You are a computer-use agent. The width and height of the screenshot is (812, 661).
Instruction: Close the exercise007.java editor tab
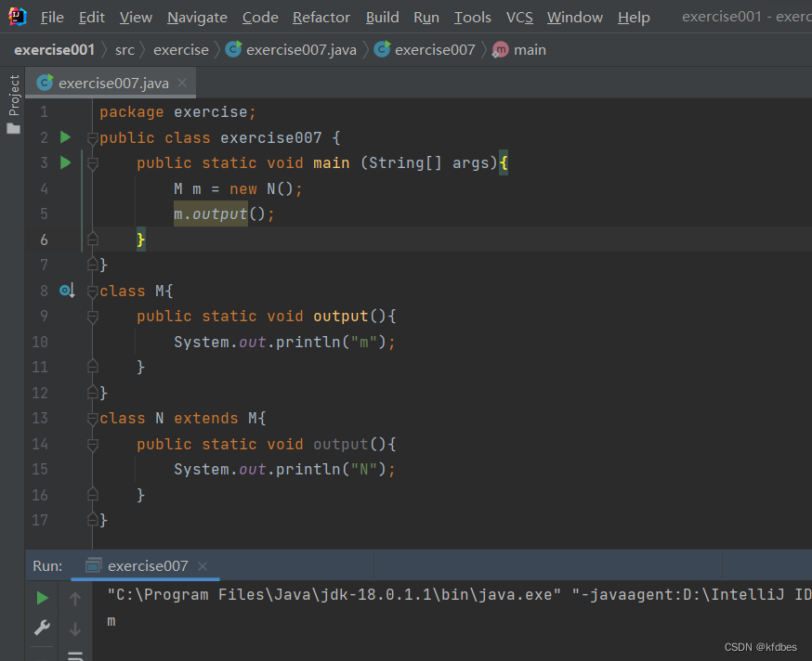point(182,83)
